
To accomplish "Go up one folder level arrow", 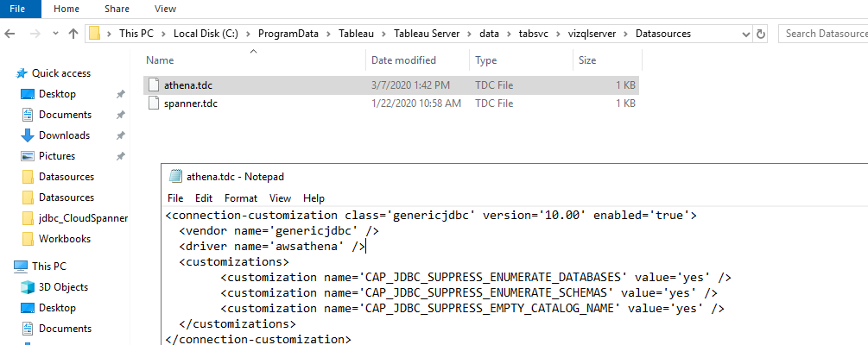I will (x=73, y=34).
